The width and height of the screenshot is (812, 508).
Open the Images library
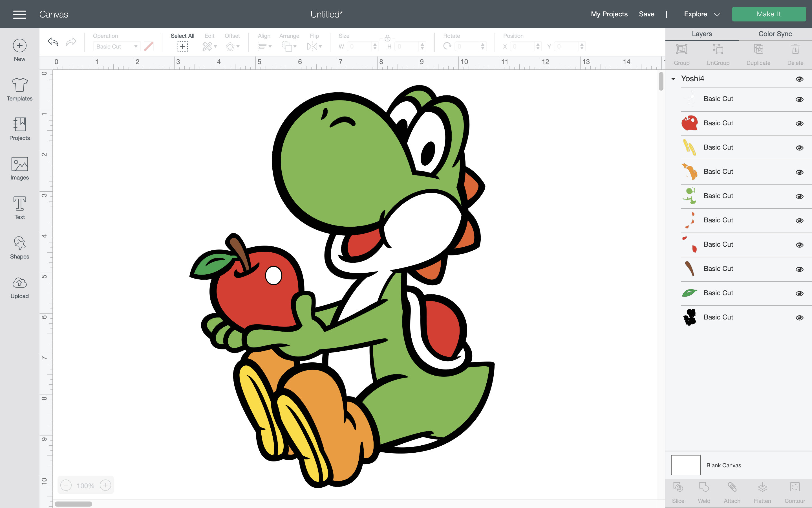pos(19,168)
